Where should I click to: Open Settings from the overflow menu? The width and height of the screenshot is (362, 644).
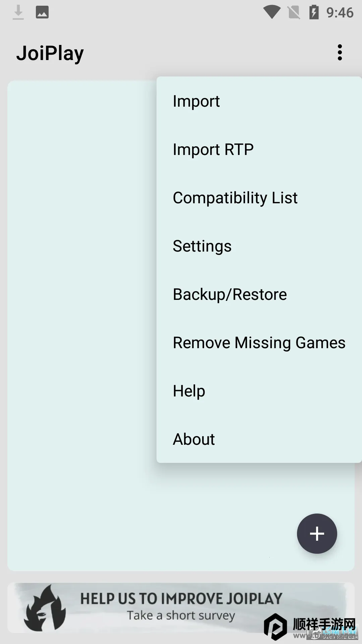pos(202,246)
